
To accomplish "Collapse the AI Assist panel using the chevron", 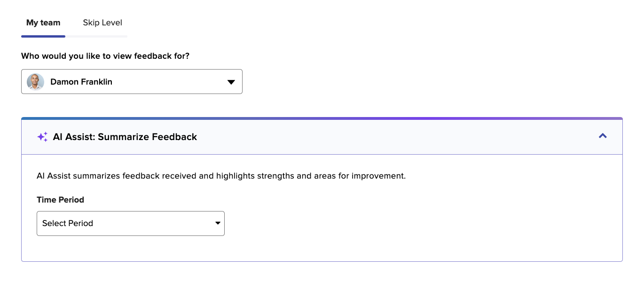I will tap(603, 136).
